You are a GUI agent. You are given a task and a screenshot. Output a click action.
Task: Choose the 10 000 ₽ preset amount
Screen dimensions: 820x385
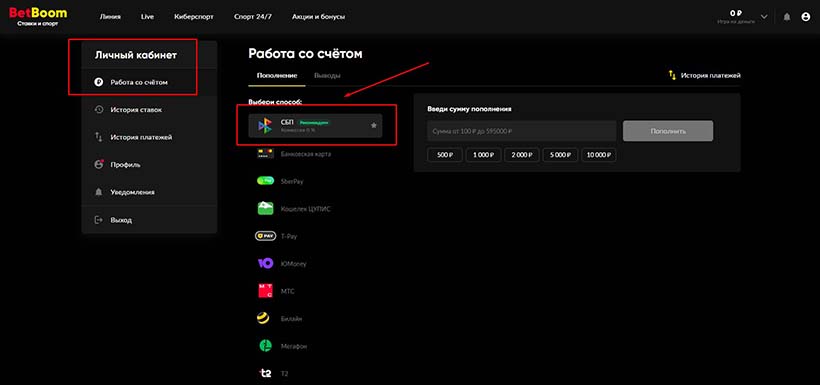click(598, 155)
